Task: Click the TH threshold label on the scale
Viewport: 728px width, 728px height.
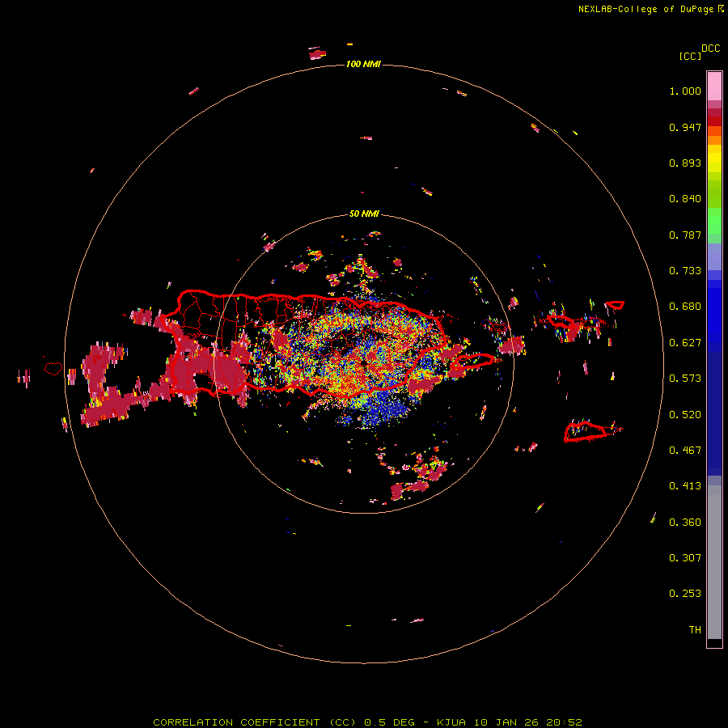Action: click(x=695, y=630)
